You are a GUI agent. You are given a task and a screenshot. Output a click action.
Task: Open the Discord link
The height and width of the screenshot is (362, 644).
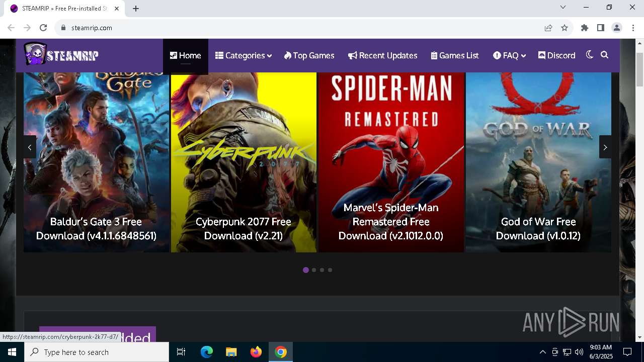[x=556, y=55]
